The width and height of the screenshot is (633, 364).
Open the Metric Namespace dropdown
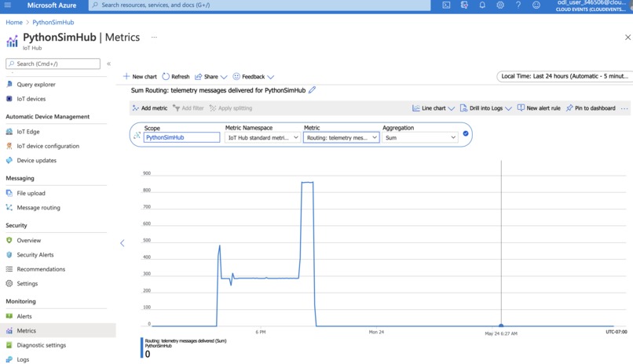coord(262,137)
